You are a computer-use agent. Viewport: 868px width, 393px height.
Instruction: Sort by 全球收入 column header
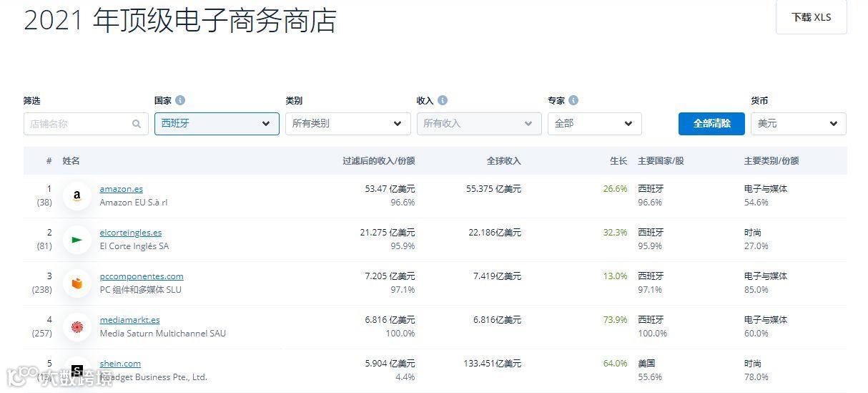pos(504,161)
